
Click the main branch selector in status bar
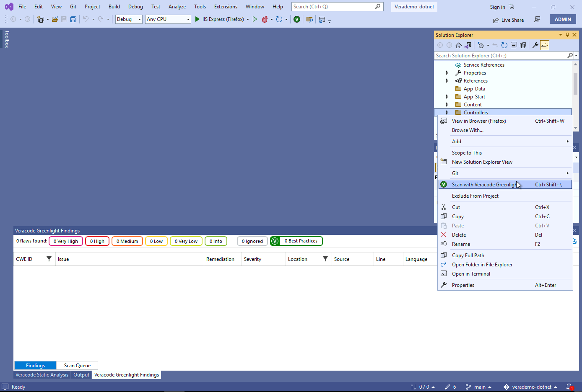click(x=478, y=387)
